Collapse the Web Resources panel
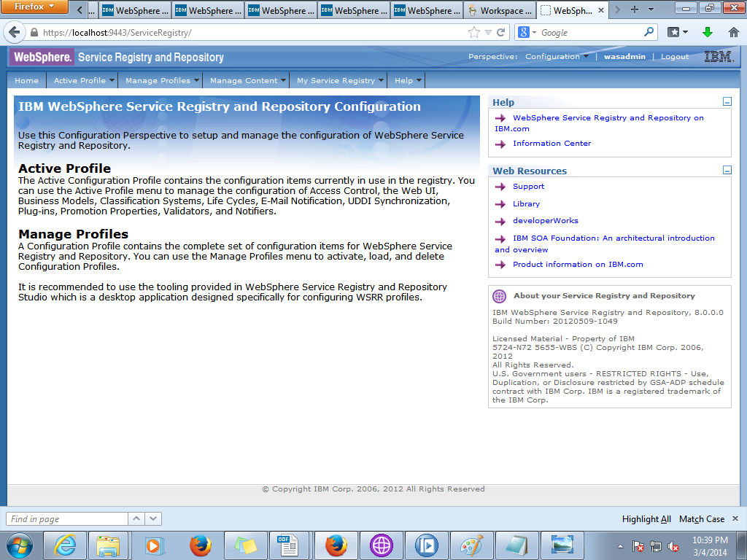Image resolution: width=747 pixels, height=560 pixels. [x=727, y=170]
